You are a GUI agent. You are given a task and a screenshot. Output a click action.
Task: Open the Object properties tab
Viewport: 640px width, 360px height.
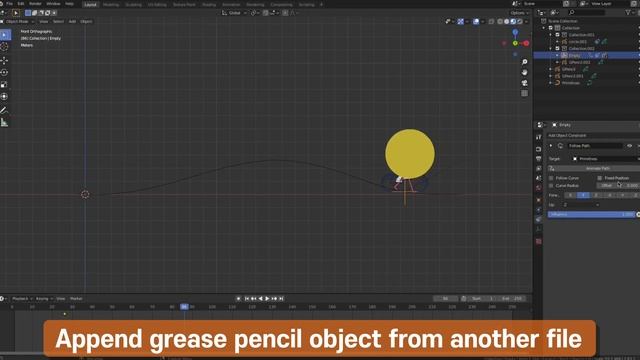[539, 200]
